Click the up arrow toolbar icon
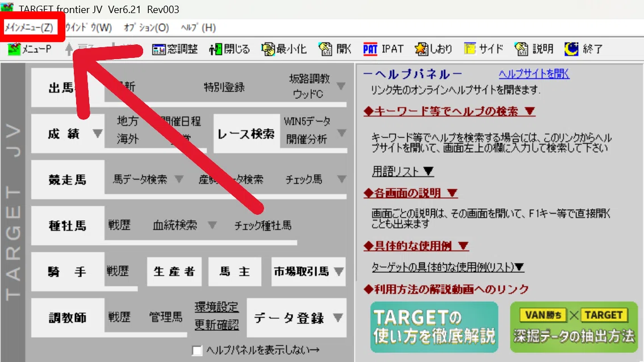The image size is (644, 362). tap(69, 49)
